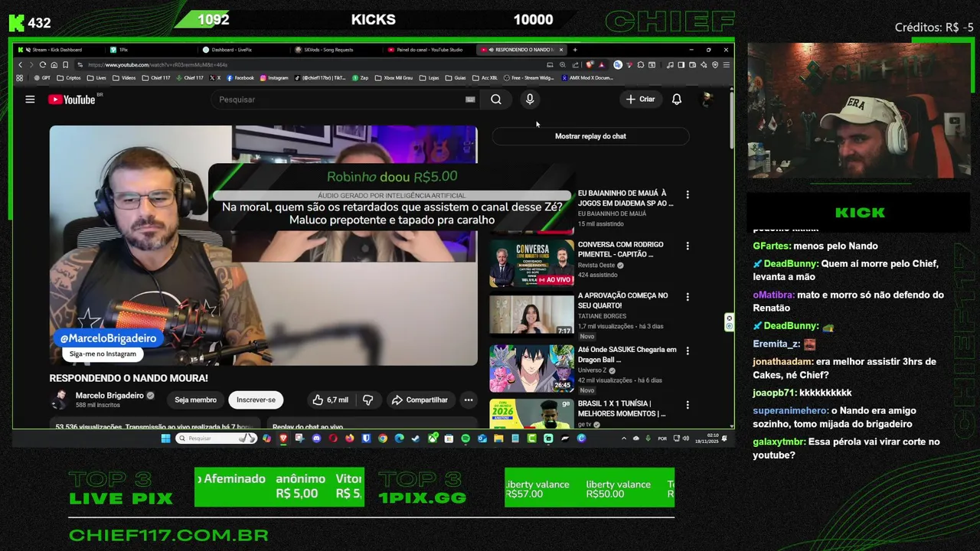Open A APROVAÇÃO COMEÇA NO SEU QUARTO thumbnail

(531, 314)
